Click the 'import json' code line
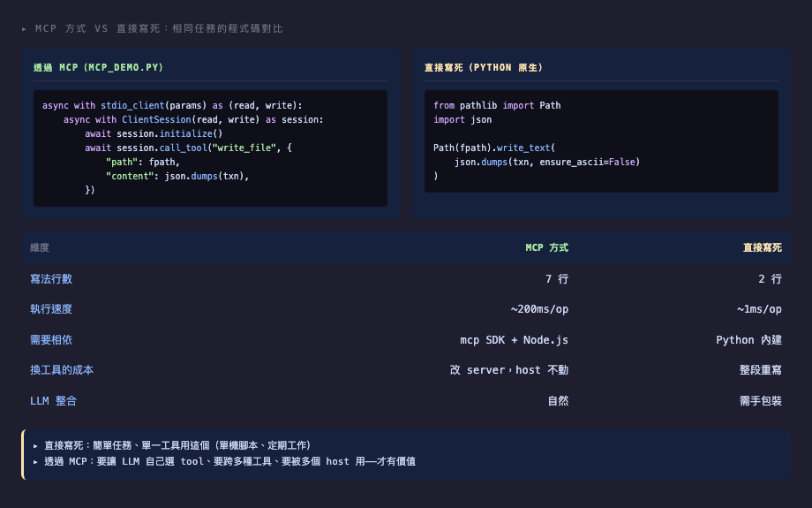The image size is (812, 508). point(462,119)
